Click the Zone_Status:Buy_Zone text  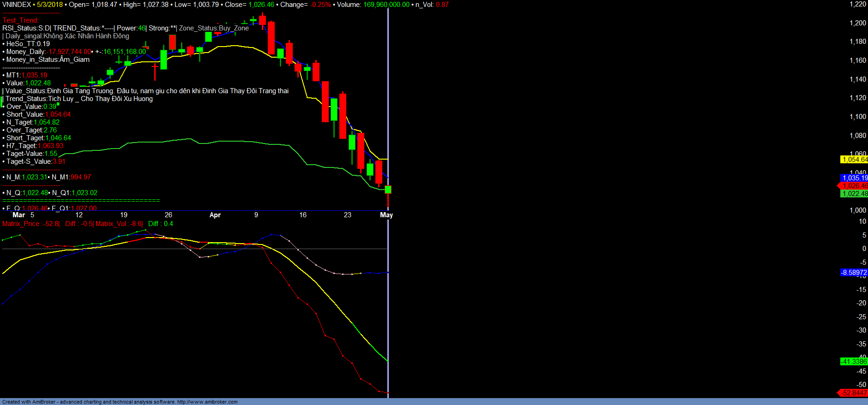214,28
